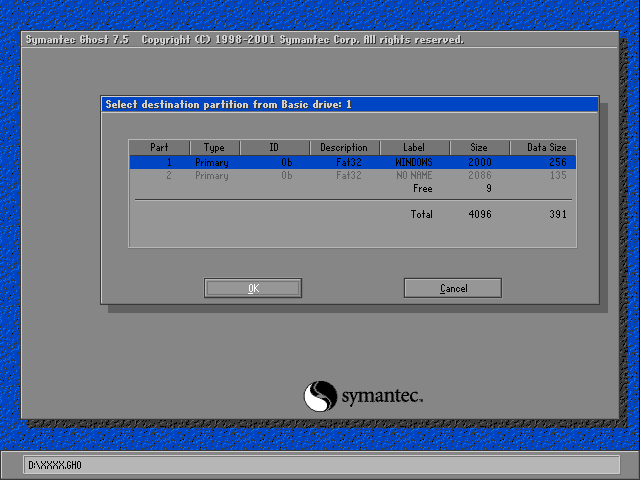Viewport: 640px width, 480px height.
Task: Click the Data Size column header
Action: (x=543, y=147)
